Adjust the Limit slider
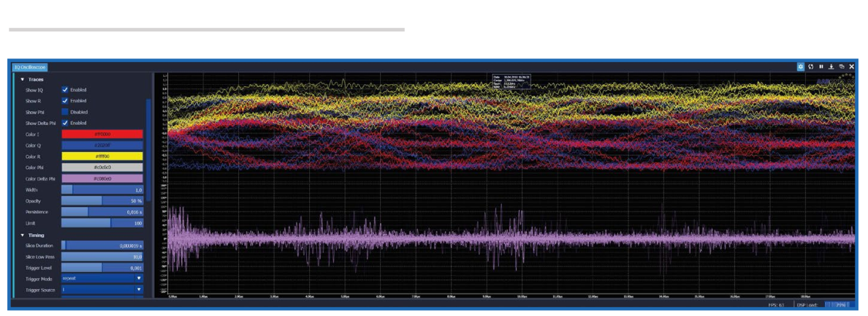 tap(102, 223)
